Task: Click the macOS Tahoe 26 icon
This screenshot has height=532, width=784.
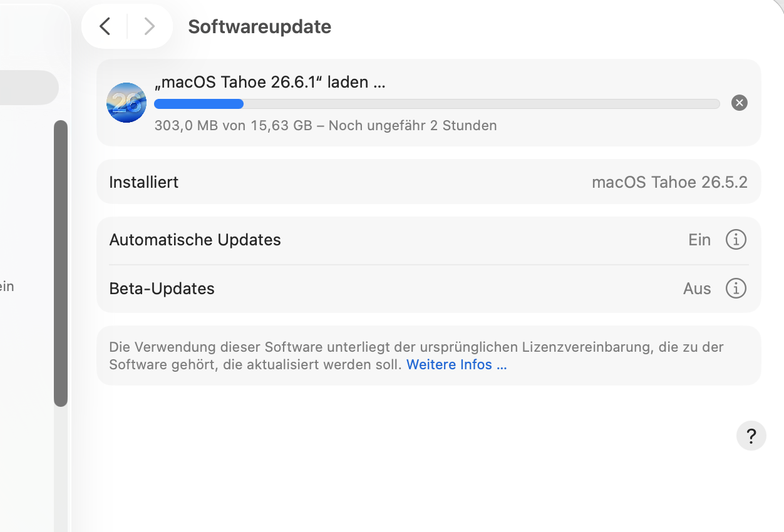Action: (x=126, y=103)
